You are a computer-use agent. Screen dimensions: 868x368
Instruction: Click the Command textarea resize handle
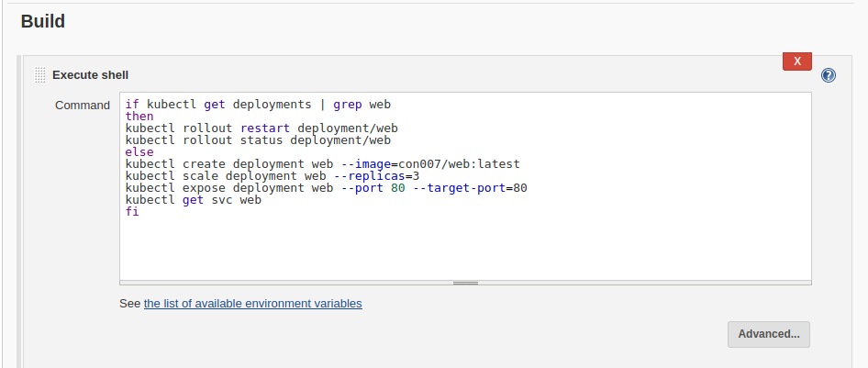(465, 283)
